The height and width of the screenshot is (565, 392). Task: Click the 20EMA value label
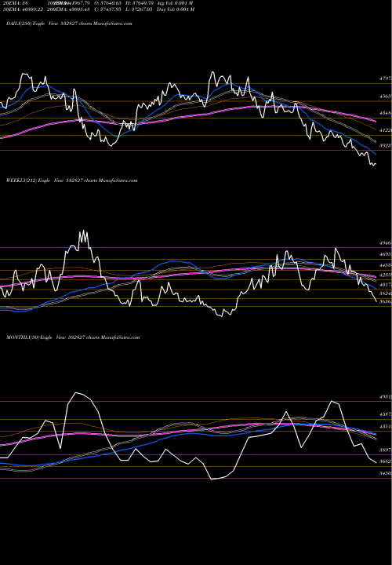coord(16,3)
